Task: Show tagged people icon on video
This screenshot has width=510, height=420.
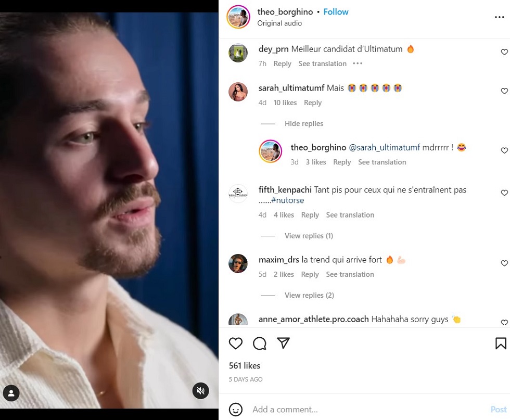Action: [x=11, y=393]
